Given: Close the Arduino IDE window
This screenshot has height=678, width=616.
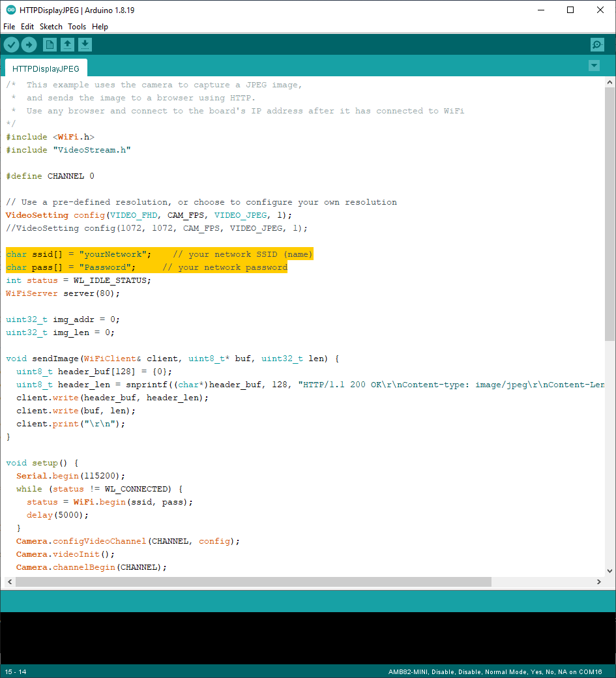Looking at the screenshot, I should point(600,10).
